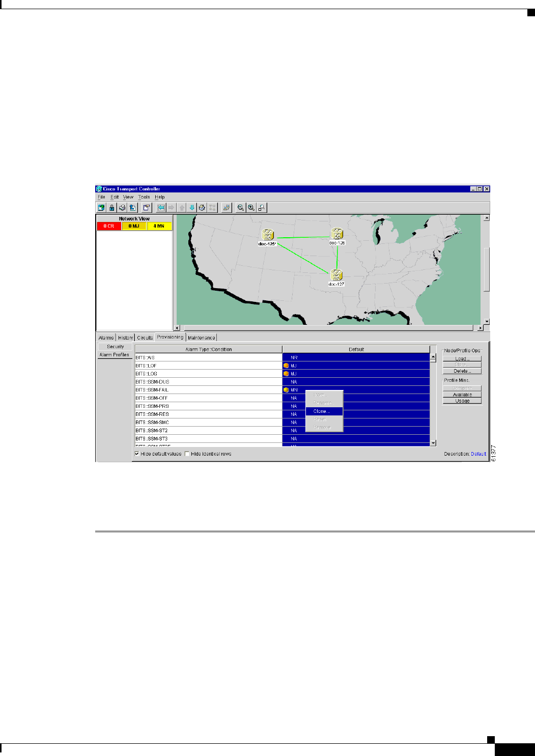This screenshot has width=535, height=756.
Task: Click the zoom out magnifier icon
Action: (241, 208)
